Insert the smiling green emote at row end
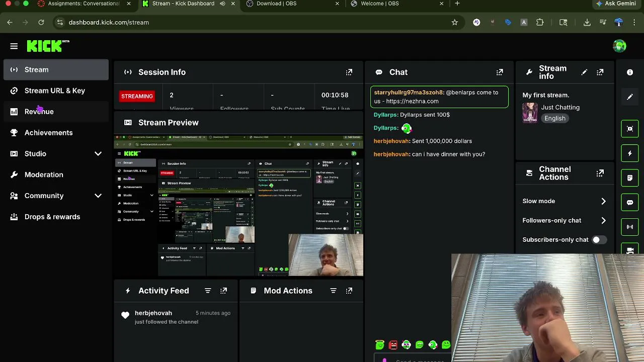Screen dimensions: 644x362 click(446, 345)
